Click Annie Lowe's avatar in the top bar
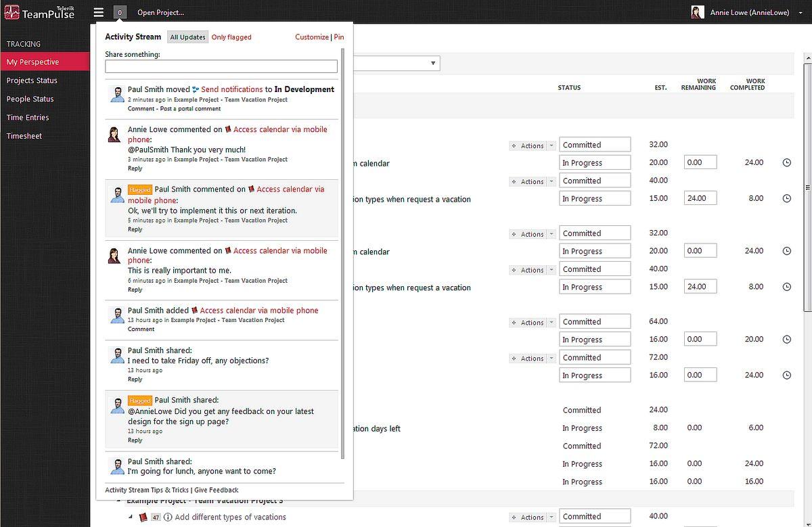Viewport: 812px width, 527px height. [x=697, y=12]
